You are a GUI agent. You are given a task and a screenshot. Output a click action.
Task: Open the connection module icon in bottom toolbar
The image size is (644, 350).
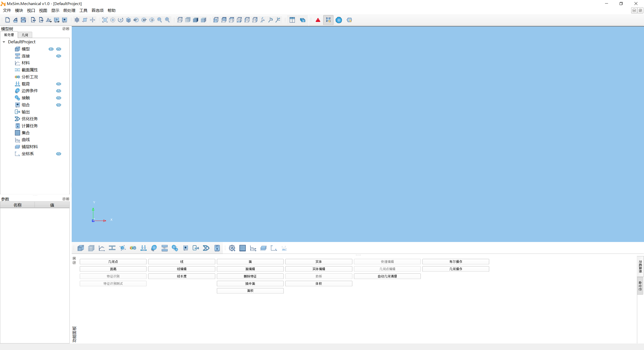click(x=165, y=248)
